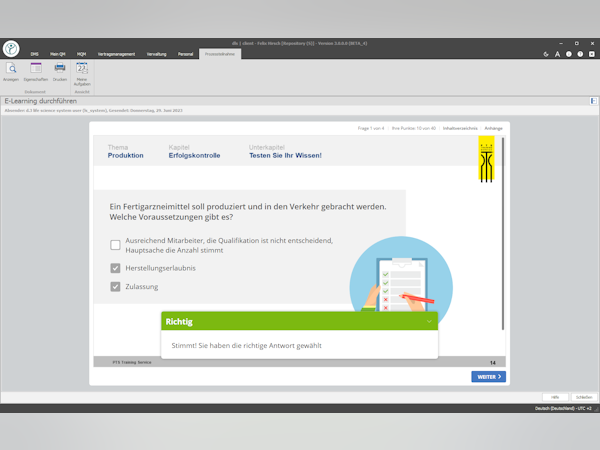Click the Hilfe button at the bottom
The height and width of the screenshot is (450, 600).
555,397
